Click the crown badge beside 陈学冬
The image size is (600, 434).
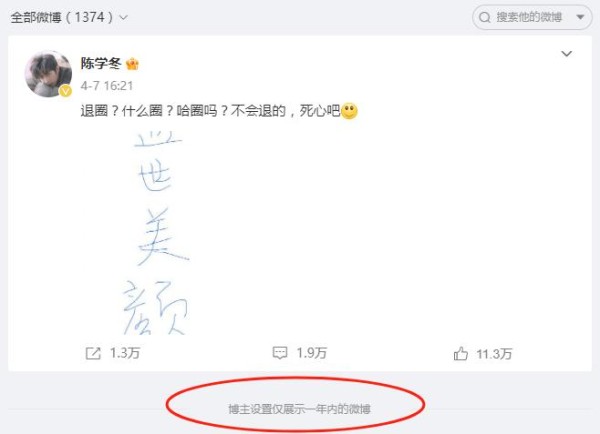132,64
